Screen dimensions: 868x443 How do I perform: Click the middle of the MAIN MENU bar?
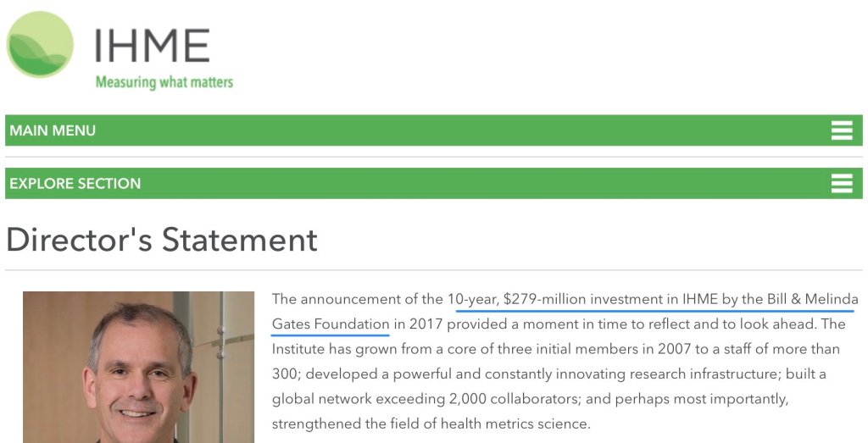coord(433,130)
